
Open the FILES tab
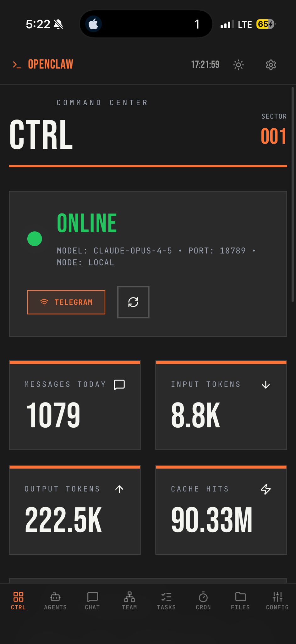click(240, 601)
